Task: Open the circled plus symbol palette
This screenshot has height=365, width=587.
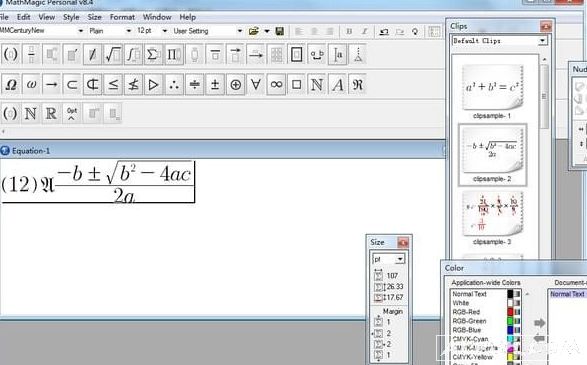Action: click(235, 85)
